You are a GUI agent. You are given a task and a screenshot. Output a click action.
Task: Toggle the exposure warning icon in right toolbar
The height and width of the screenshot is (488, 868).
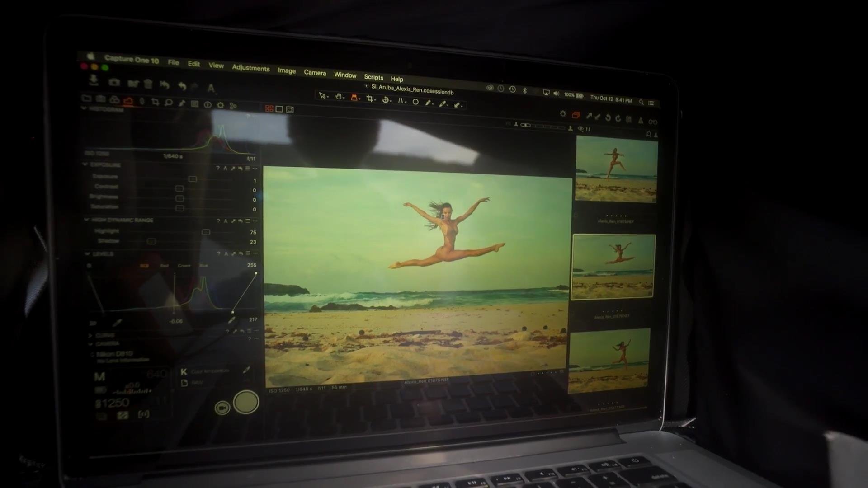(x=641, y=120)
